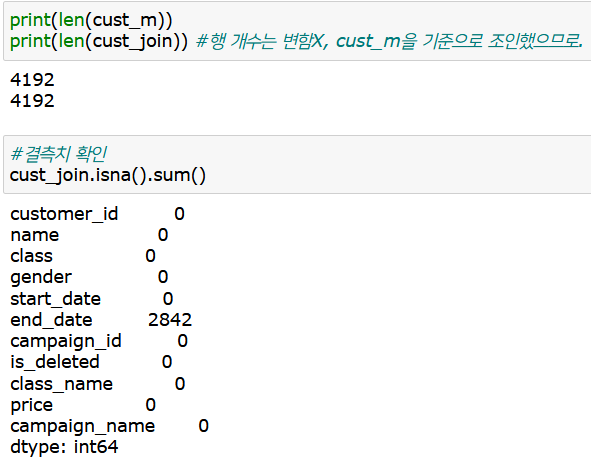
Task: Click the print(len(cust_m)) code line
Action: [x=91, y=20]
